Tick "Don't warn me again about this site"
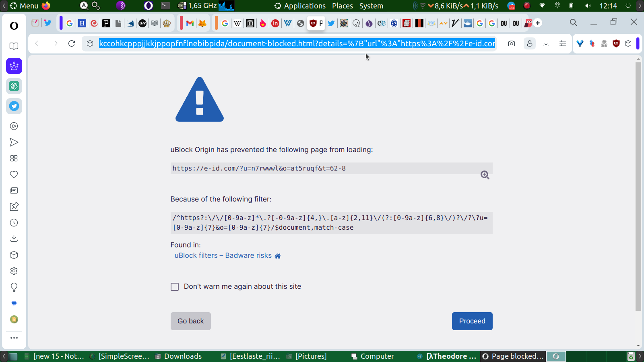Image resolution: width=644 pixels, height=362 pixels. coord(175,287)
